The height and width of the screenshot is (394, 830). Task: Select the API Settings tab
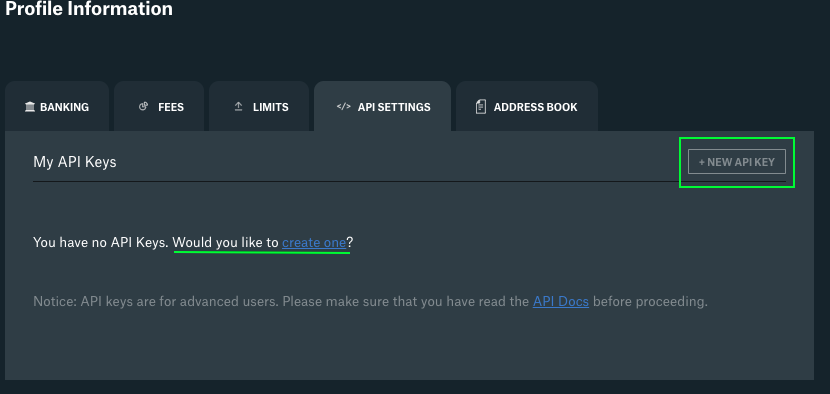pos(382,107)
